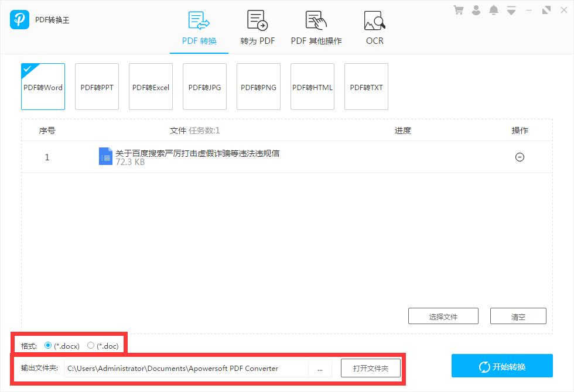The height and width of the screenshot is (392, 574).
Task: Open the shopping cart store icon
Action: (x=459, y=10)
